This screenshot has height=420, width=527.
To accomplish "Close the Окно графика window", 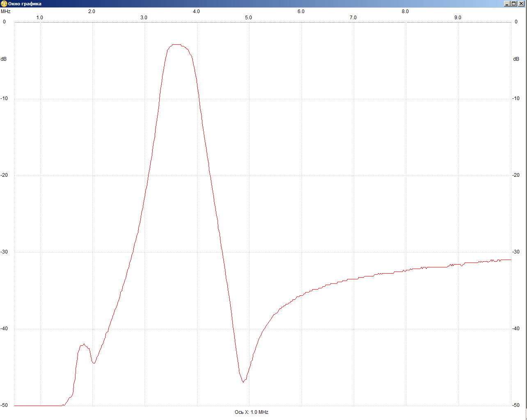I will point(521,4).
